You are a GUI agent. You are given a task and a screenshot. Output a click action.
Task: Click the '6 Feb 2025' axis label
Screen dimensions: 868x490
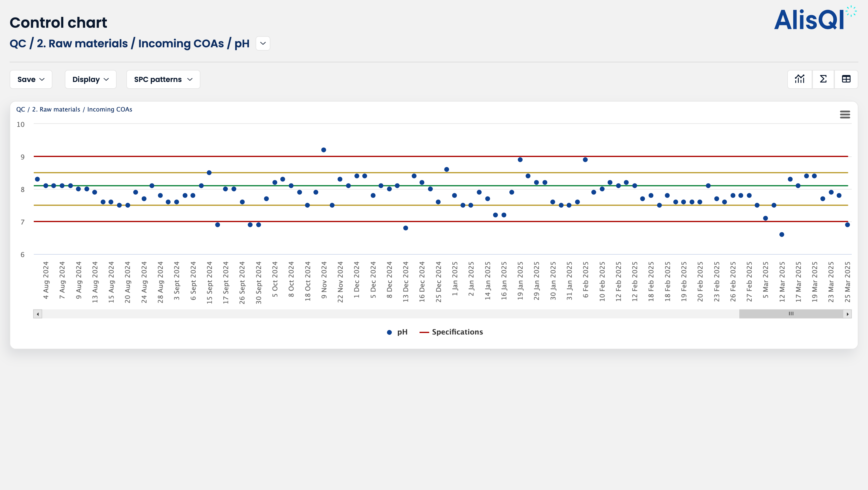coord(586,280)
